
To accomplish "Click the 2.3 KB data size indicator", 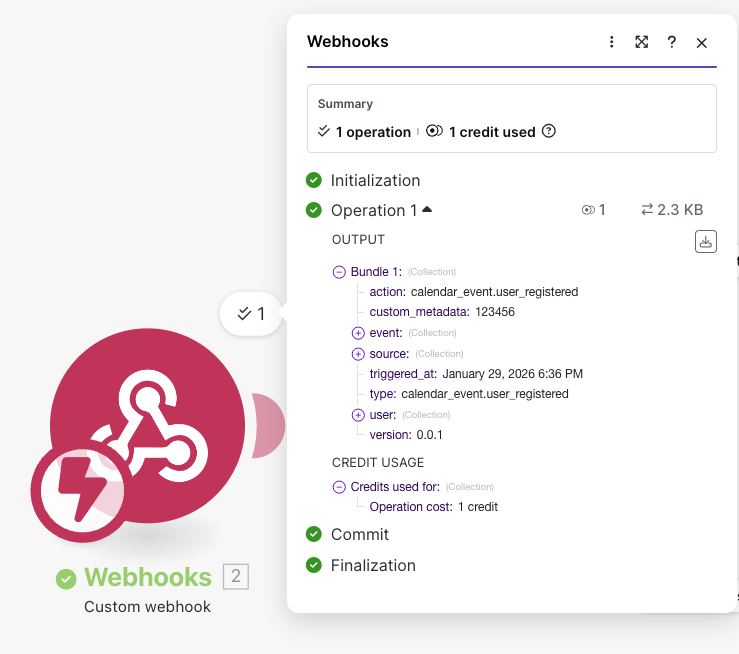I will 672,210.
